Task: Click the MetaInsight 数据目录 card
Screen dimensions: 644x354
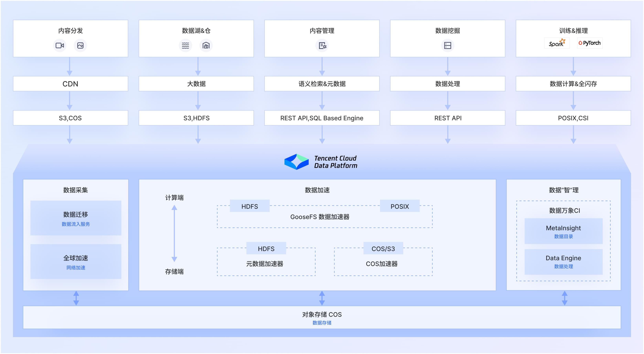Action: pyautogui.click(x=563, y=231)
